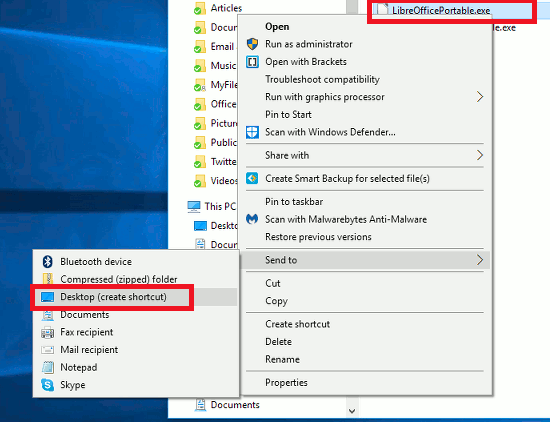Click the Office folder icon

pyautogui.click(x=200, y=104)
